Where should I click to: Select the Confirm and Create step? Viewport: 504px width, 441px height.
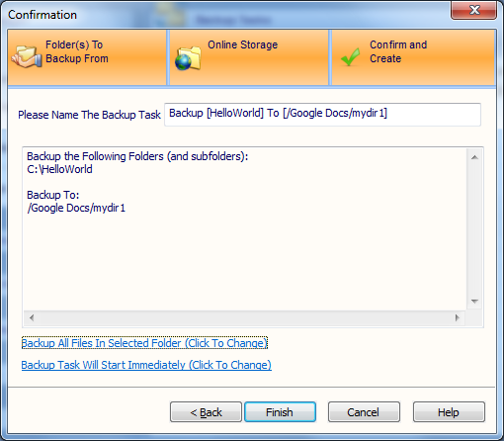click(413, 57)
